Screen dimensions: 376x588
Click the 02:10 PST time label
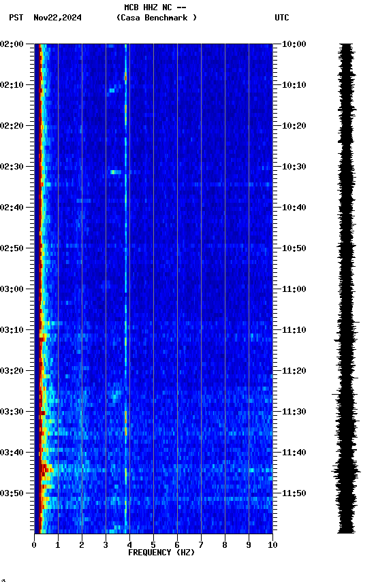click(x=12, y=85)
